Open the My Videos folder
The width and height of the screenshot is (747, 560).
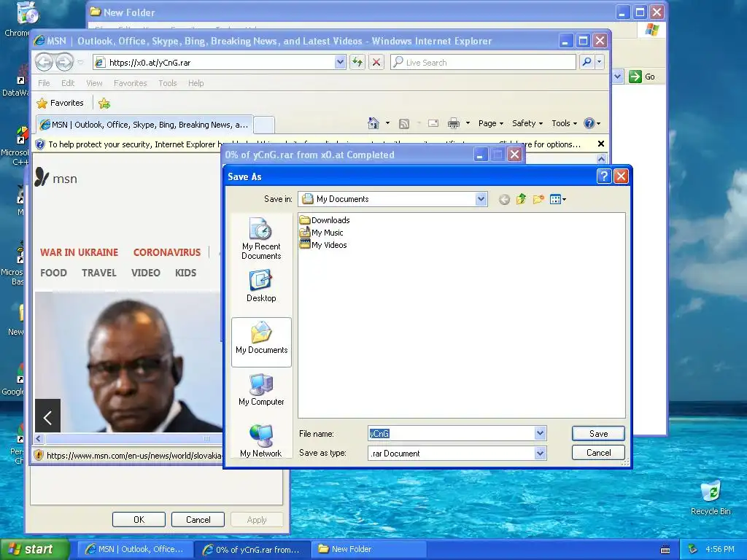(x=323, y=245)
